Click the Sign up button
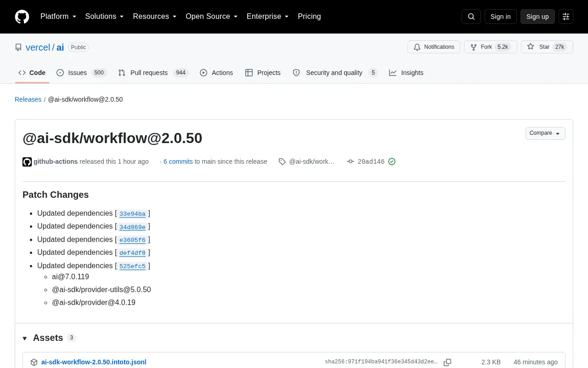Screen dimensions: 588x368 click(x=537, y=17)
